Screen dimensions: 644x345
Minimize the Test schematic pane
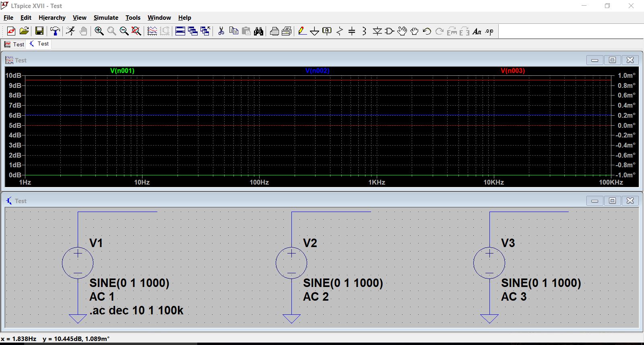coord(594,201)
